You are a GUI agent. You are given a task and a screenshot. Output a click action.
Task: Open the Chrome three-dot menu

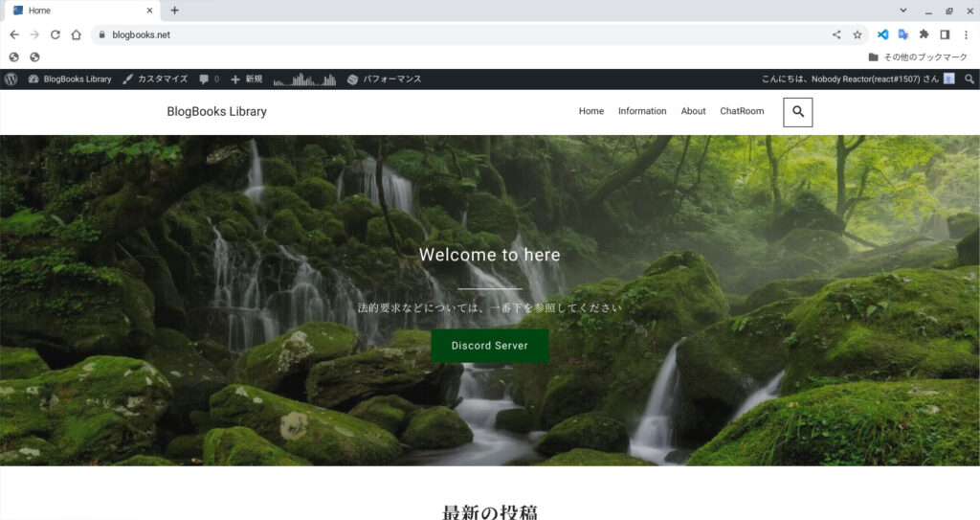point(966,34)
